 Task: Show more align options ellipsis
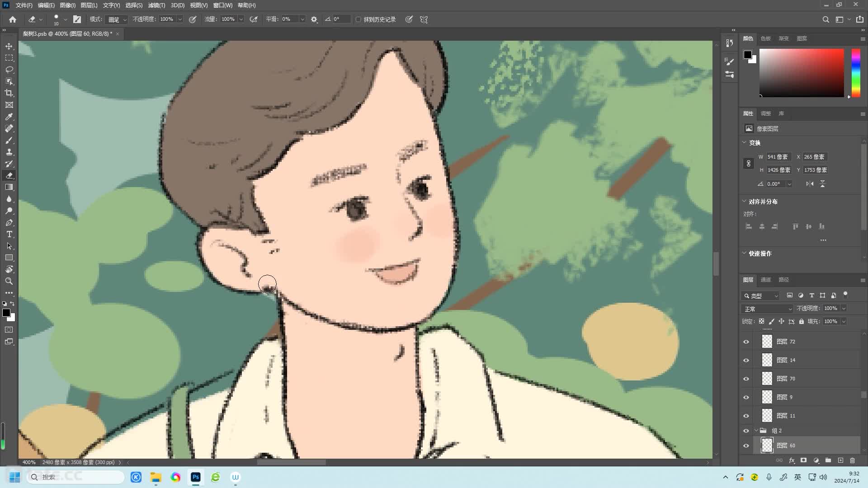click(823, 240)
